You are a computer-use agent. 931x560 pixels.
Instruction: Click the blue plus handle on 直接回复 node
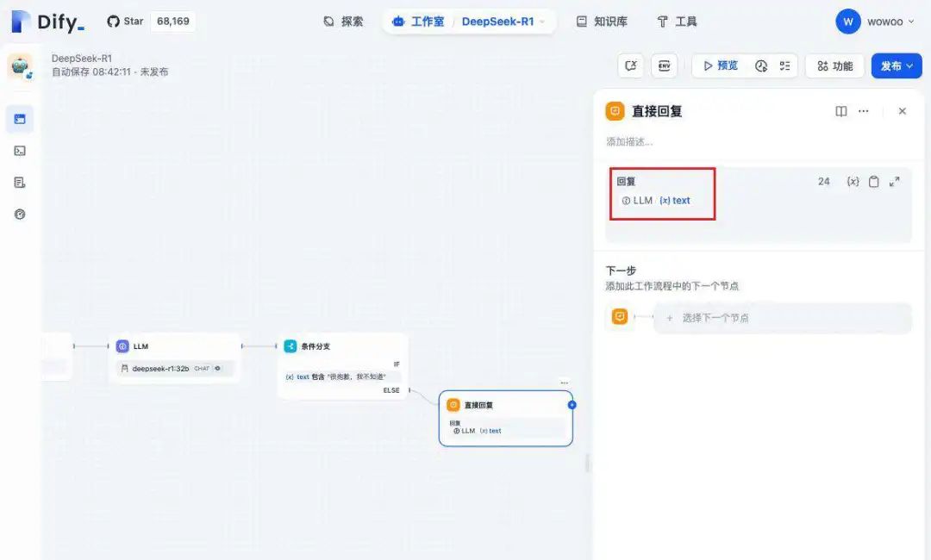pyautogui.click(x=572, y=405)
